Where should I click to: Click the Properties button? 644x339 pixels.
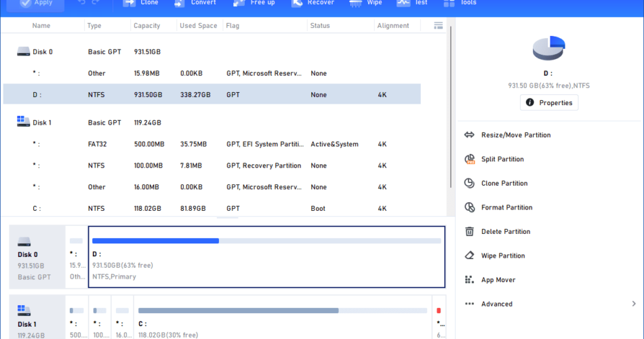tap(549, 103)
